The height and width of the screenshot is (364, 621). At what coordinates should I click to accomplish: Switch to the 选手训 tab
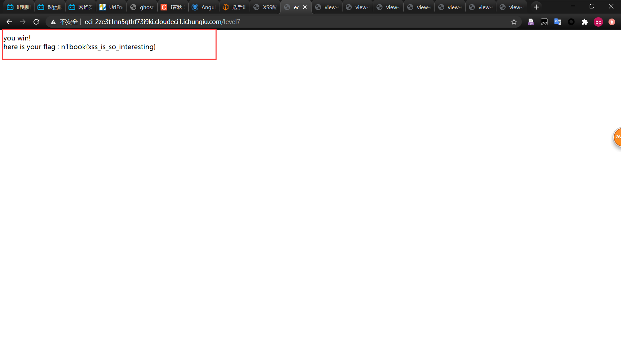234,7
